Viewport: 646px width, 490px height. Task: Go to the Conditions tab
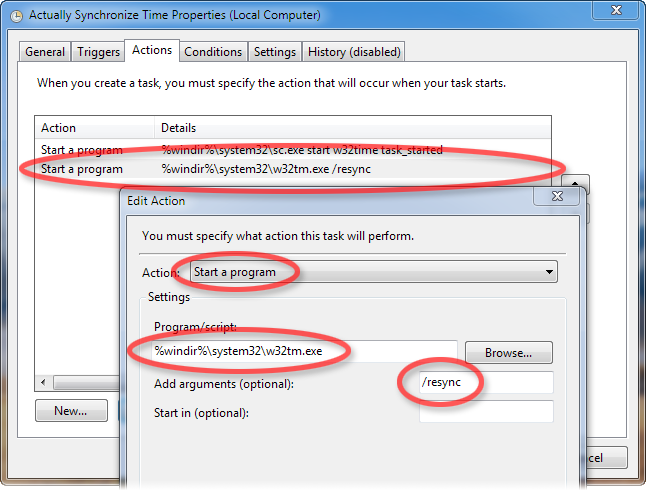[x=213, y=52]
